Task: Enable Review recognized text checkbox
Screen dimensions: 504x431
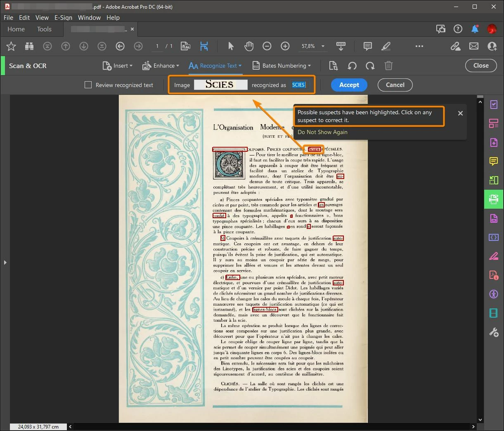Action: [88, 85]
